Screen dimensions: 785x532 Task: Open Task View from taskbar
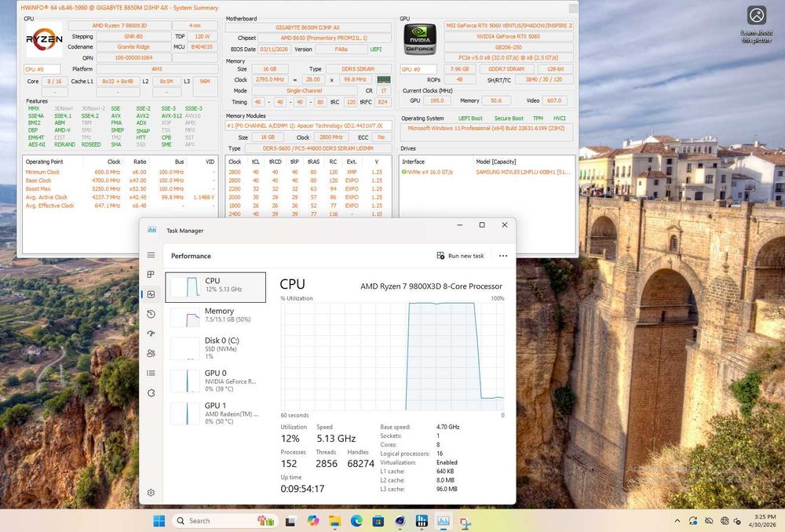[x=290, y=521]
